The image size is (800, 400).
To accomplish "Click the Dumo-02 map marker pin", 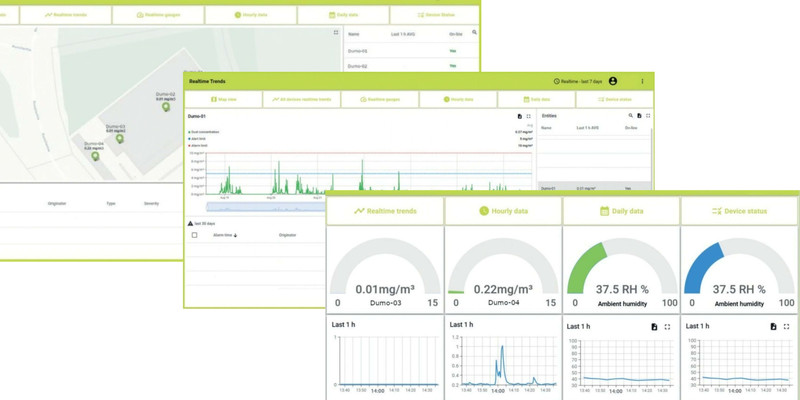I will coord(166,107).
